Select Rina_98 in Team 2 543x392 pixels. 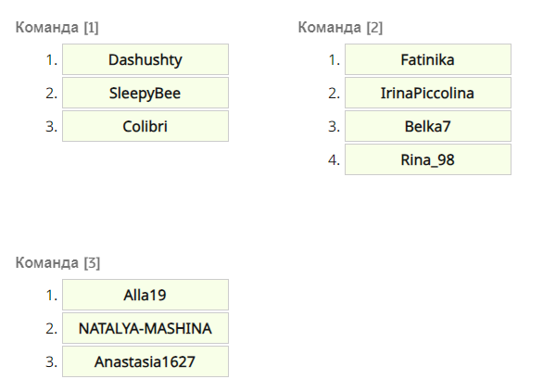pyautogui.click(x=428, y=159)
